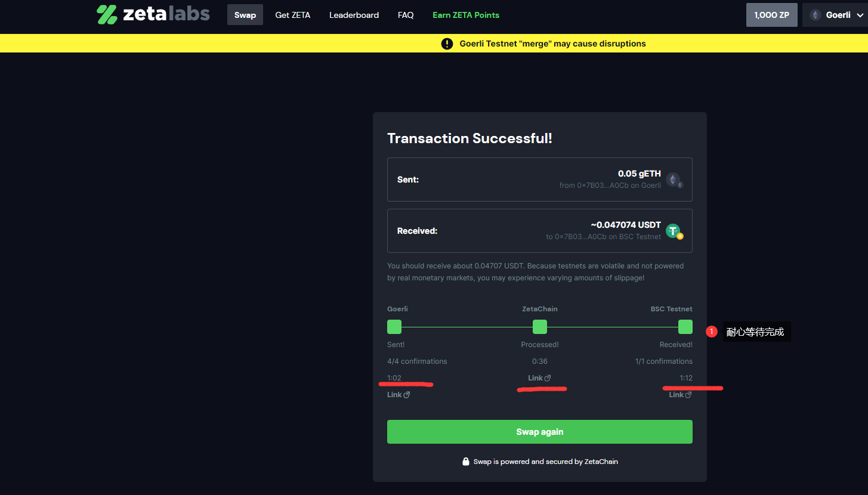Click the warning exclamation icon in banner
Screen dimensions: 868x495
click(x=447, y=44)
